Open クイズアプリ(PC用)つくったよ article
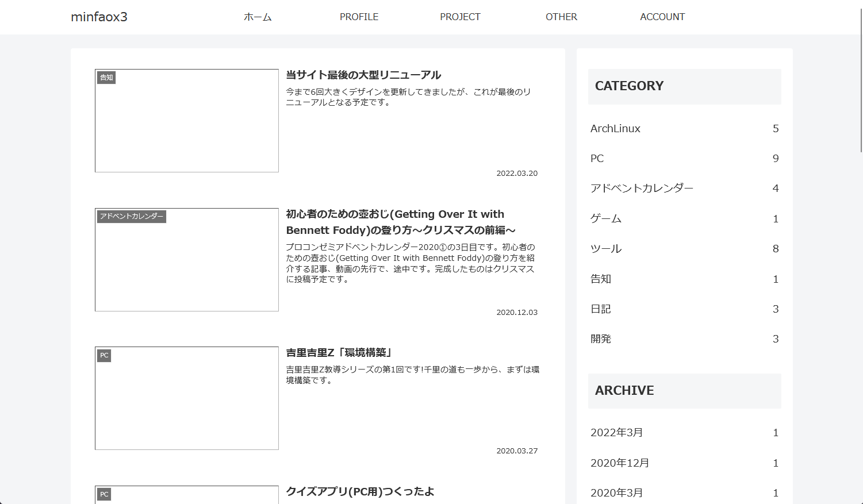This screenshot has height=504, width=863. 362,492
